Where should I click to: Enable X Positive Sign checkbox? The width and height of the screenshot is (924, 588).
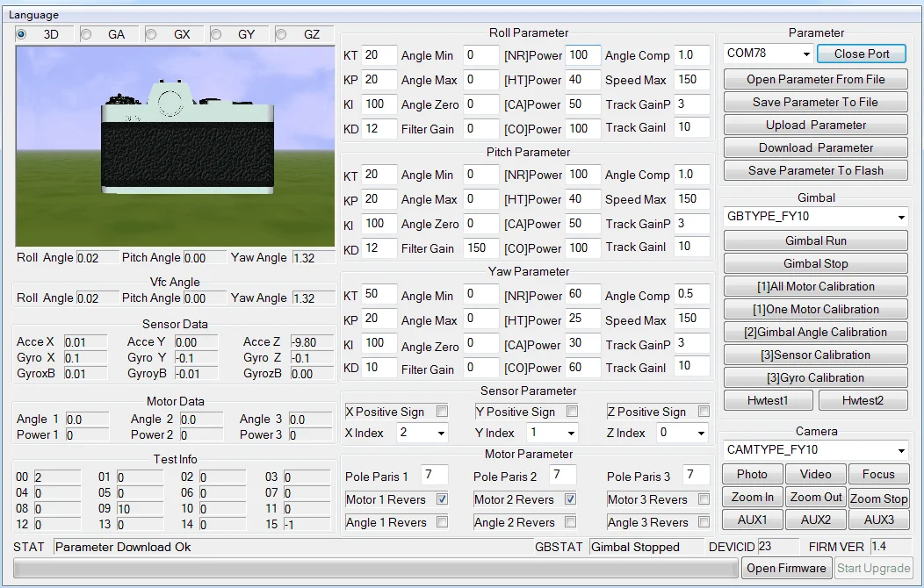pos(442,411)
